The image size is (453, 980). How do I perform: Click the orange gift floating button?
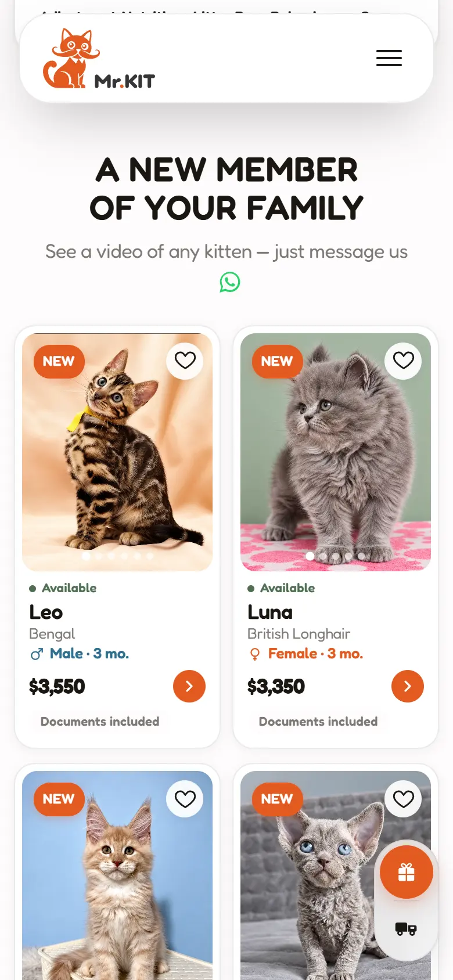407,872
